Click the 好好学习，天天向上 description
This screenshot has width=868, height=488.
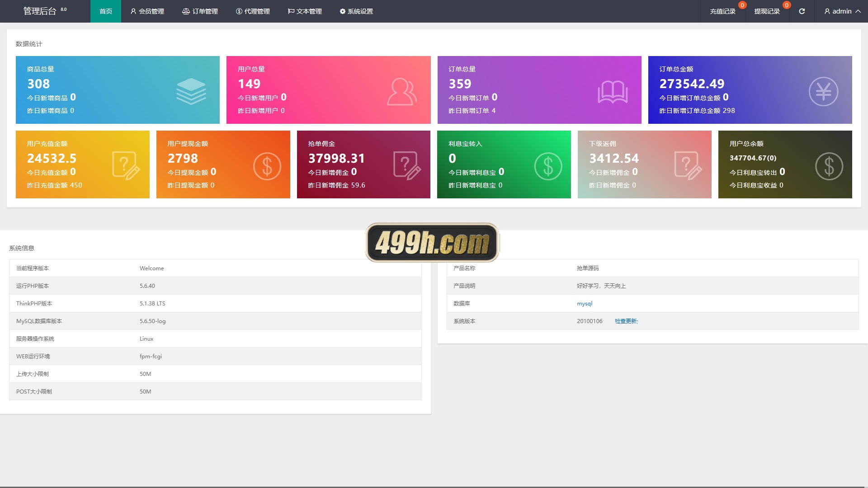[601, 286]
